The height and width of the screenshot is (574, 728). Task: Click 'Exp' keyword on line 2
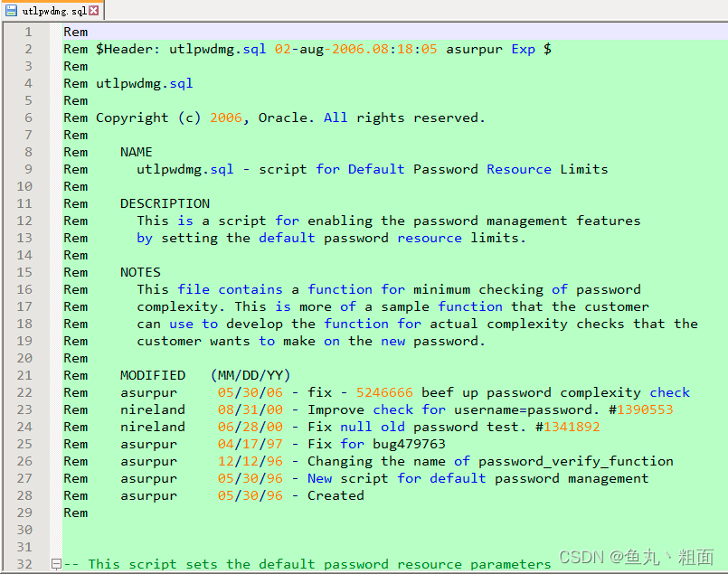pos(524,50)
